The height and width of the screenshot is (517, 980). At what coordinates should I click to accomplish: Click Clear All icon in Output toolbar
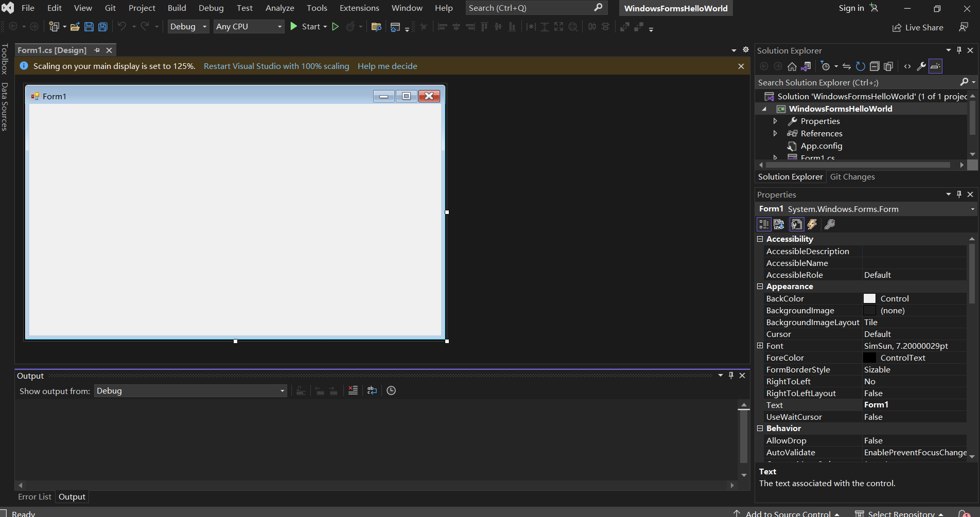(x=353, y=390)
